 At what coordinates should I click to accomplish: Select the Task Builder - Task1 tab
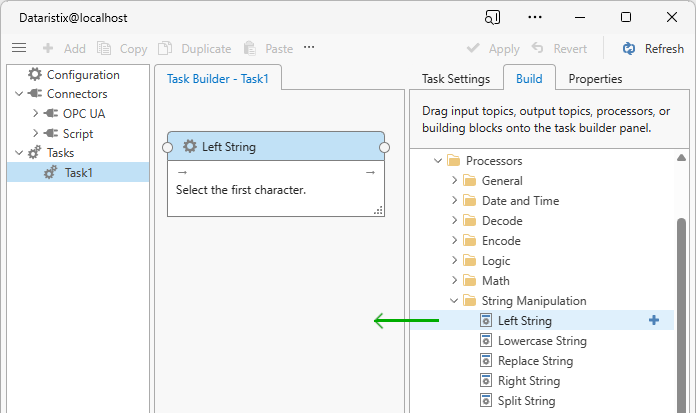point(218,78)
